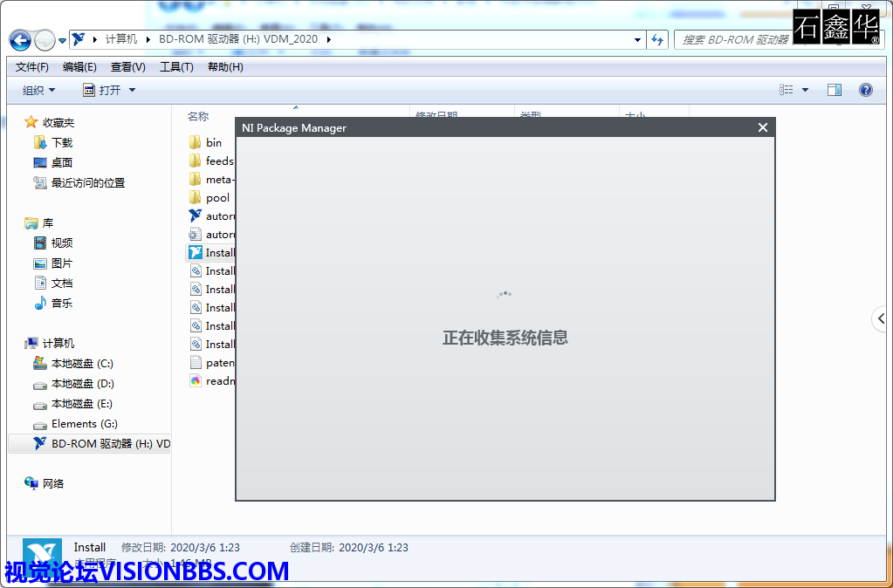Click the 音乐 library icon
Viewport: 893px width, 588px height.
40,304
